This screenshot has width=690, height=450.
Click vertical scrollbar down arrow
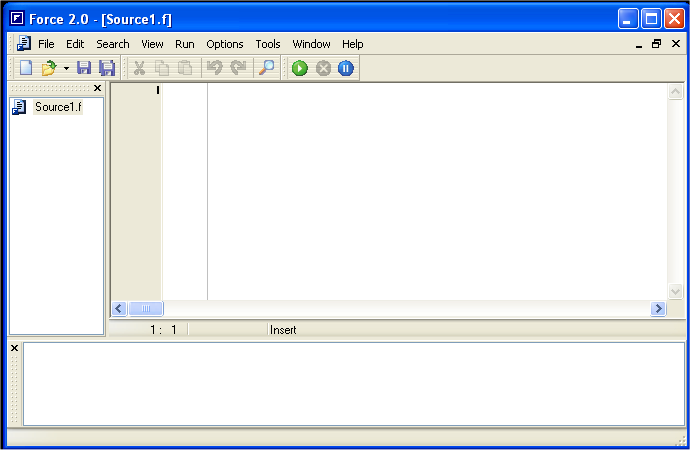(x=675, y=291)
